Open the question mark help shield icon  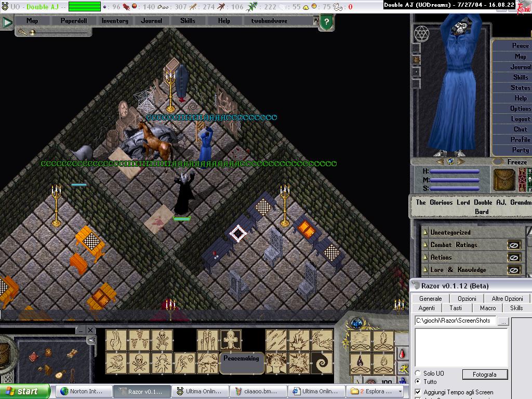326,22
